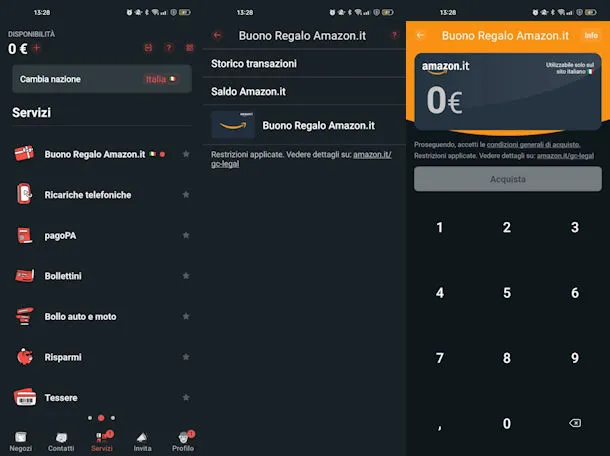Favorite Buono Regalo Amazon.it with star
610x456 pixels.
click(x=186, y=154)
